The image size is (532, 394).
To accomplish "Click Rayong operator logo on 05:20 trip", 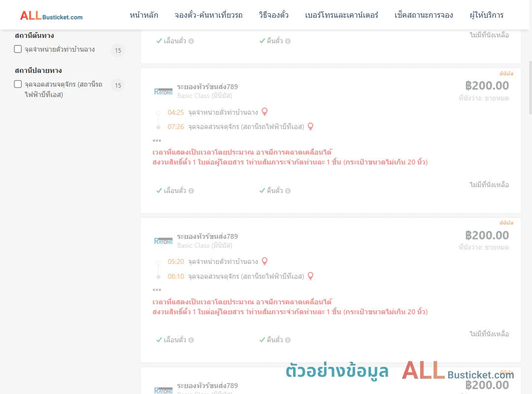I will click(x=163, y=241).
